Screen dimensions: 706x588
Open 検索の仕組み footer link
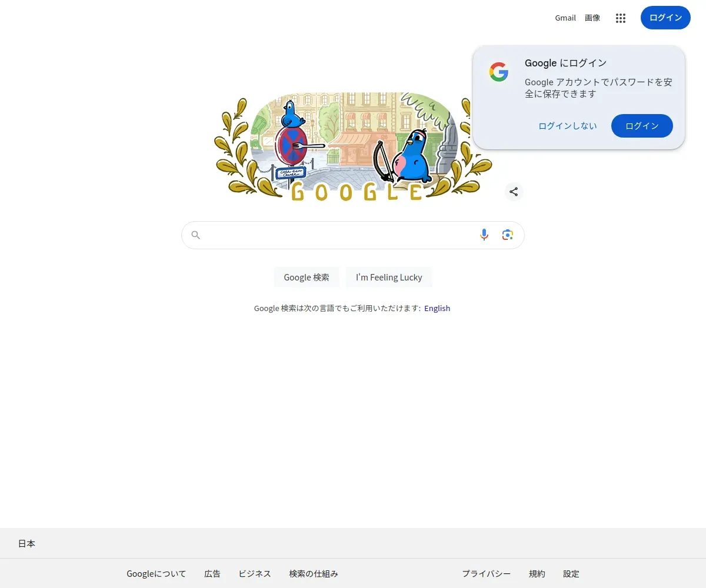click(314, 574)
